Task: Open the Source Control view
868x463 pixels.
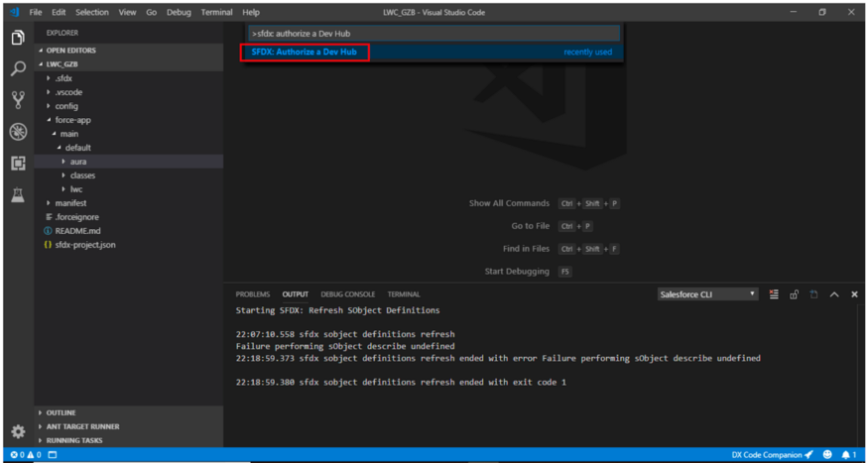Action: click(x=18, y=100)
